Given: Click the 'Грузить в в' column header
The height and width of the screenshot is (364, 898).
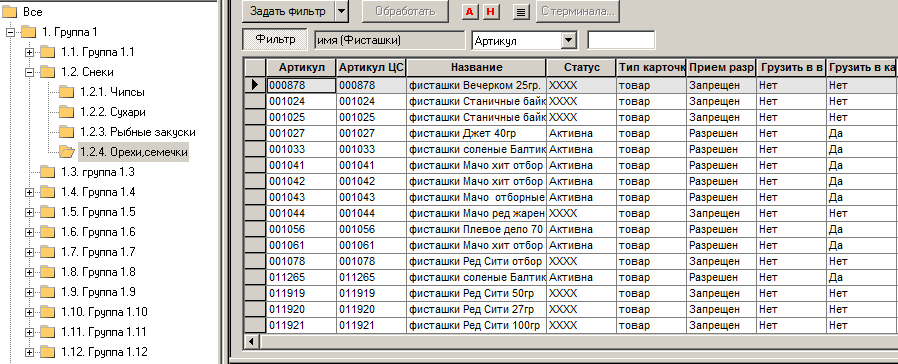Looking at the screenshot, I should click(x=791, y=68).
